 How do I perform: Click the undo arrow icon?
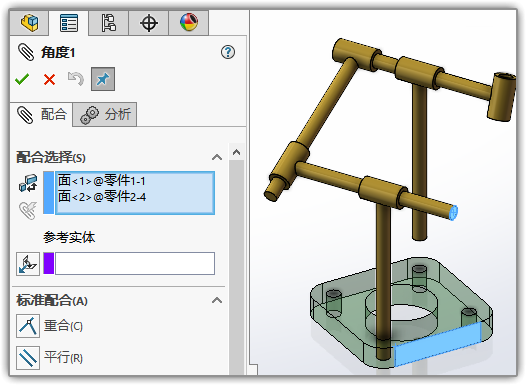pyautogui.click(x=76, y=79)
